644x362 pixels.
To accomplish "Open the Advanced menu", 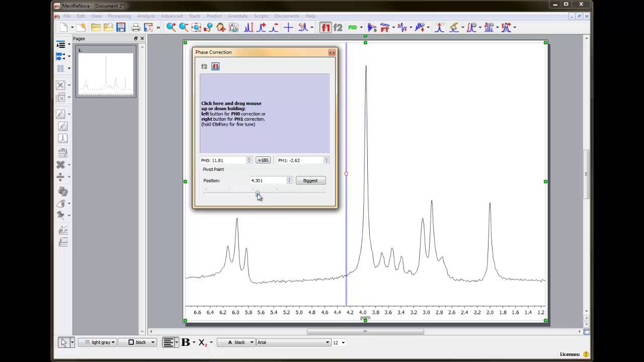I will (172, 16).
